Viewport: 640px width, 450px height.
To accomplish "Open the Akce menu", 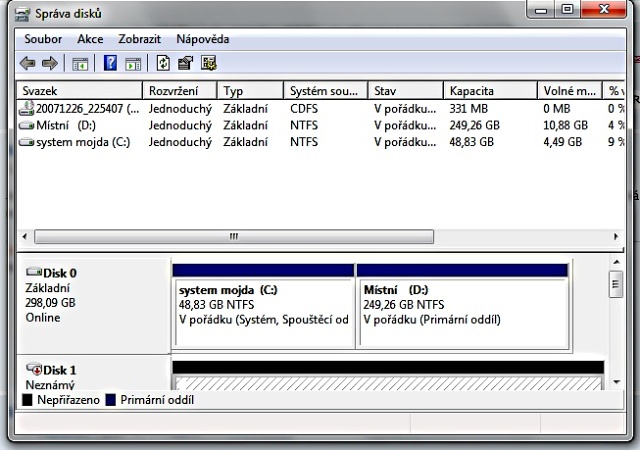I will pos(90,39).
